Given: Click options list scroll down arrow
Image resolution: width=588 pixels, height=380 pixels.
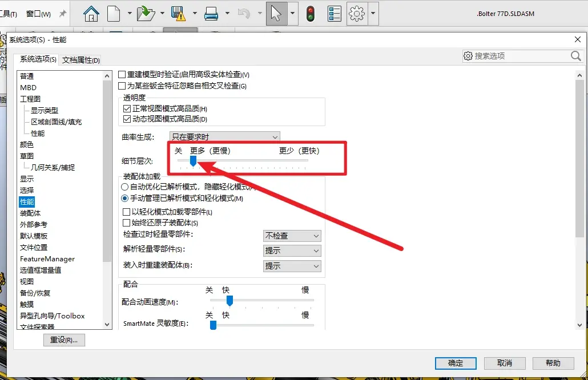Looking at the screenshot, I should point(107,325).
